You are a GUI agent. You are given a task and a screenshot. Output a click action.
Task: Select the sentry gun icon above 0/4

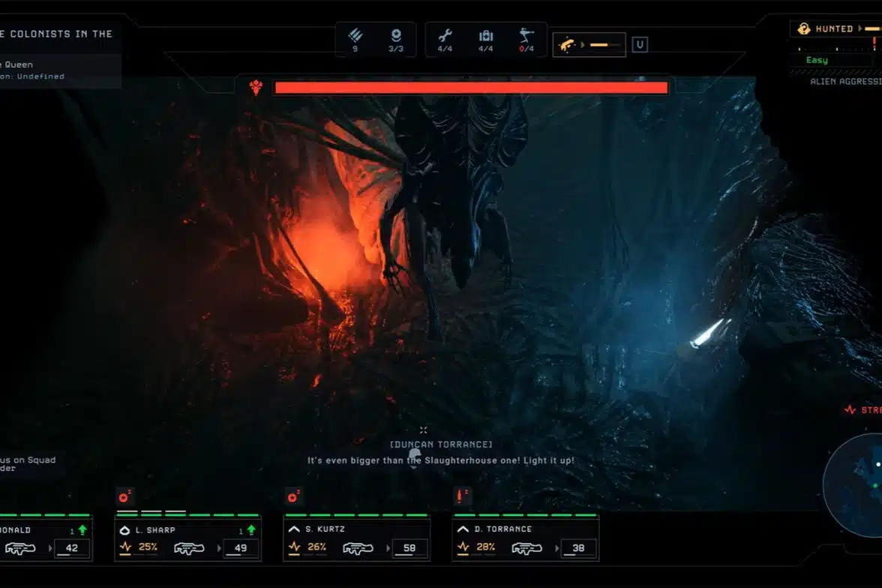pyautogui.click(x=526, y=35)
